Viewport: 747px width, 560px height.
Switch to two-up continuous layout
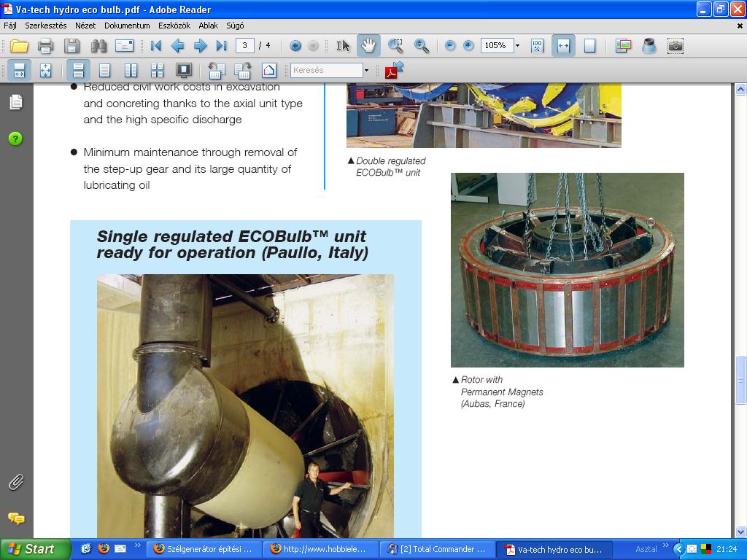pyautogui.click(x=157, y=71)
